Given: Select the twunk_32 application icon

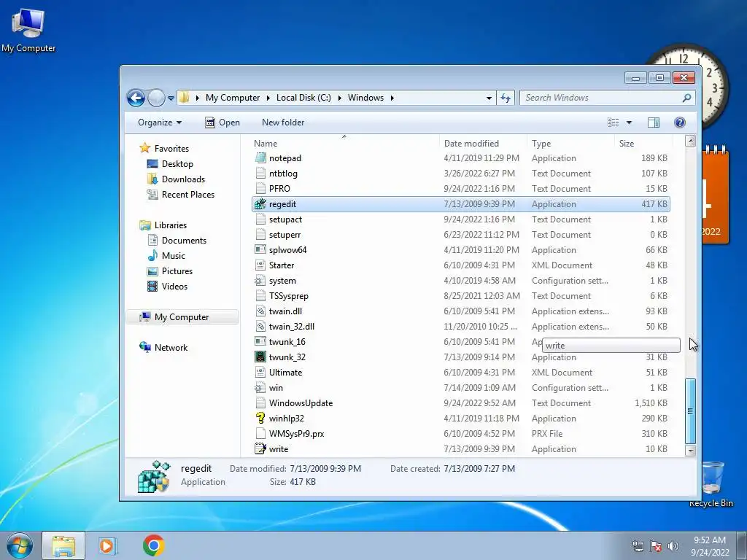Looking at the screenshot, I should pos(260,357).
